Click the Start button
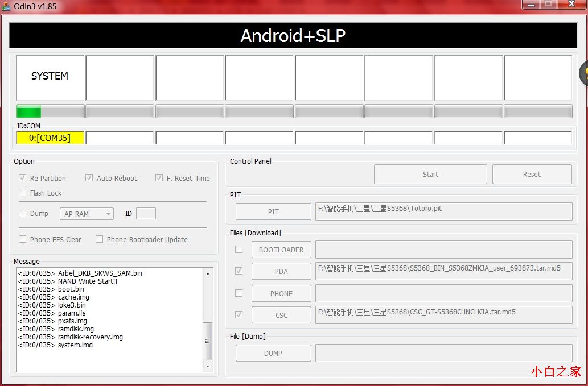 click(x=430, y=174)
